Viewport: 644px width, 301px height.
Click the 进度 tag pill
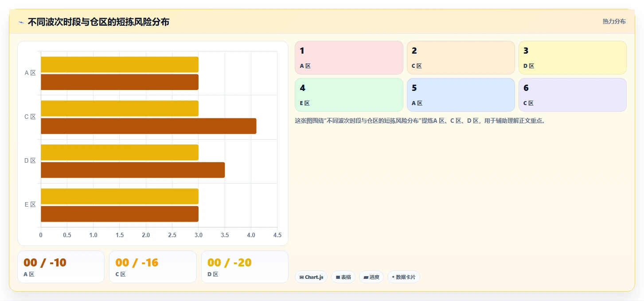[x=371, y=277]
